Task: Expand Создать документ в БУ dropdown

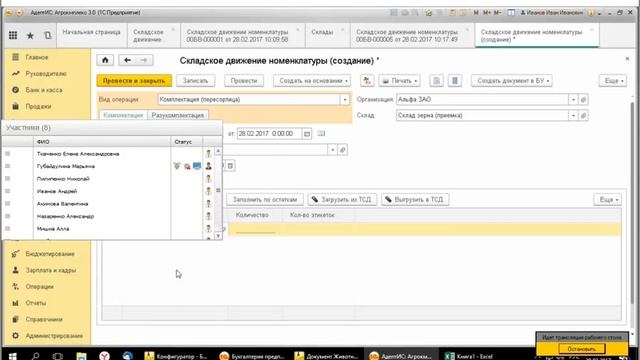Action: tap(512, 81)
